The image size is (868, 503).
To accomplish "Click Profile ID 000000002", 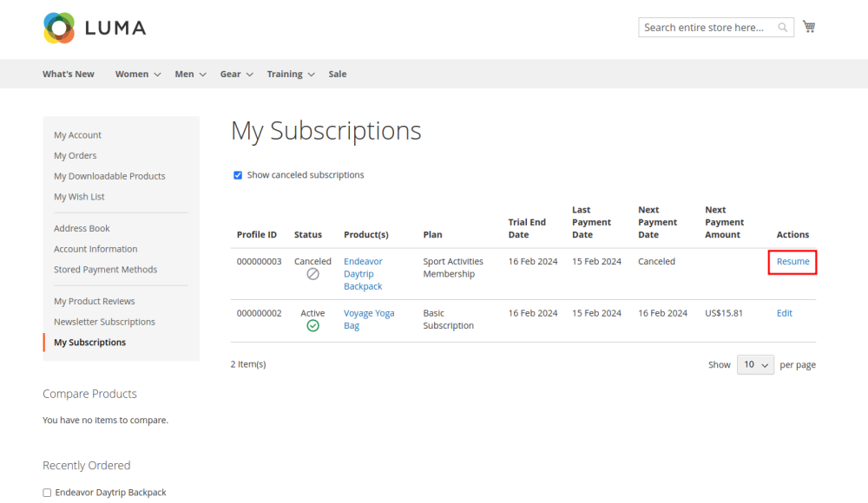I will tap(259, 313).
